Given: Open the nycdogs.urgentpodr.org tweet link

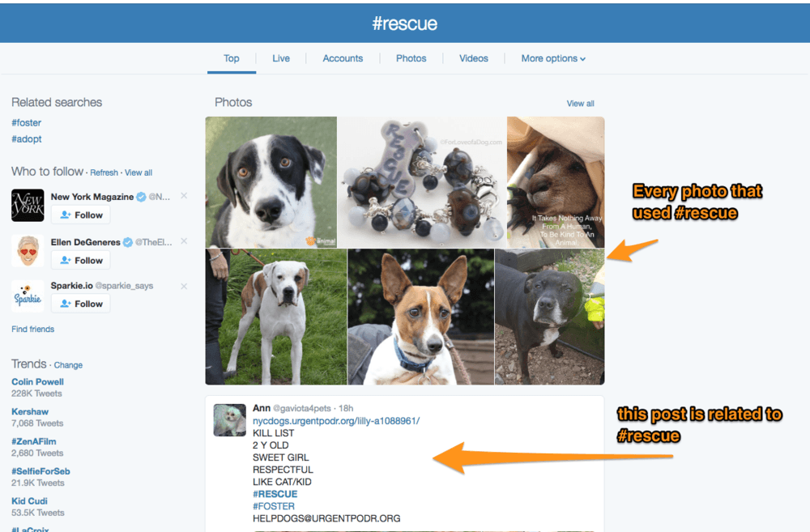Looking at the screenshot, I should (336, 421).
